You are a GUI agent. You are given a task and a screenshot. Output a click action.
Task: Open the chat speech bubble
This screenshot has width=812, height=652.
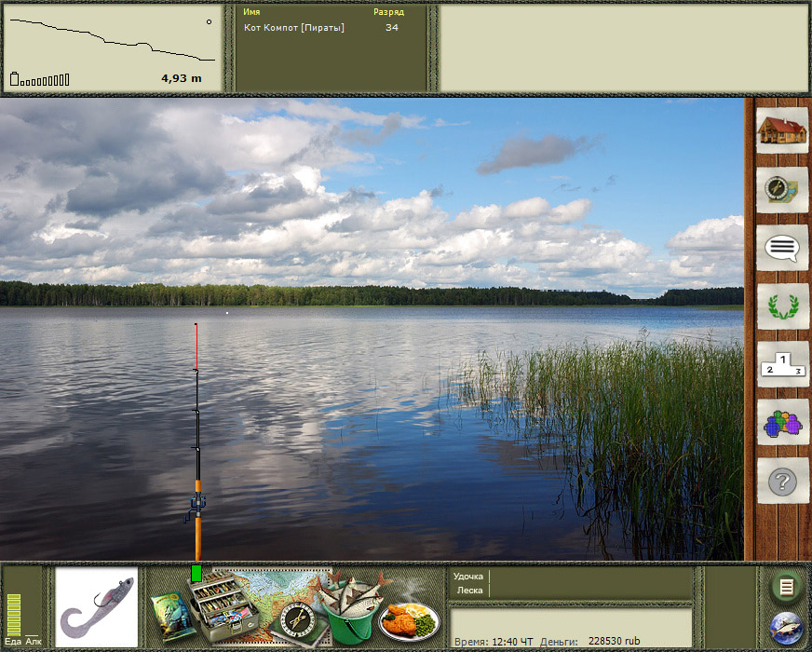click(781, 248)
